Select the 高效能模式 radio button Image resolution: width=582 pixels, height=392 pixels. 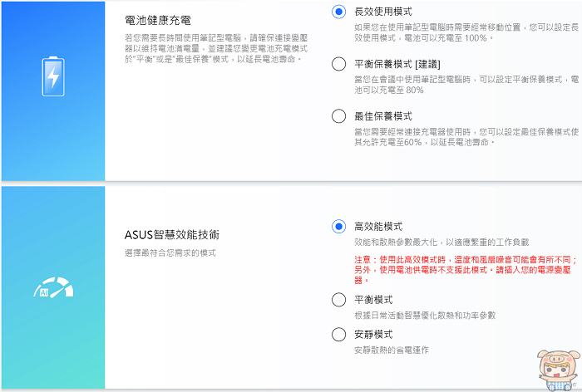338,226
